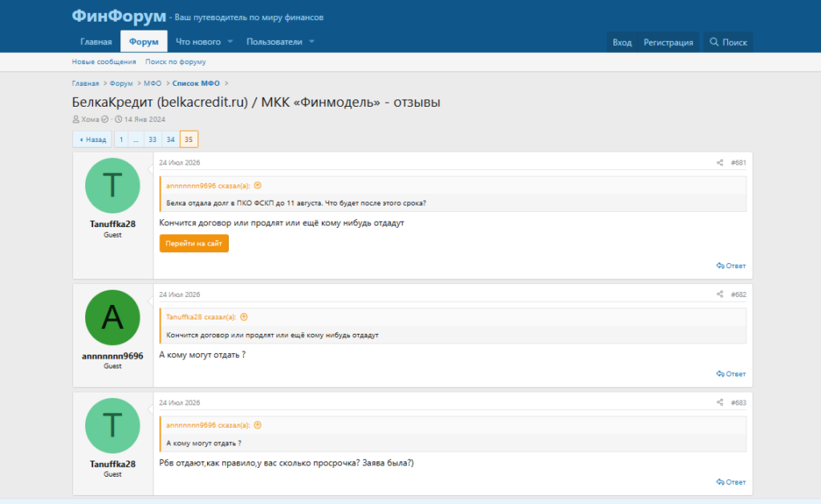This screenshot has width=821, height=504.
Task: Go to page 1 of thread
Action: pos(121,139)
